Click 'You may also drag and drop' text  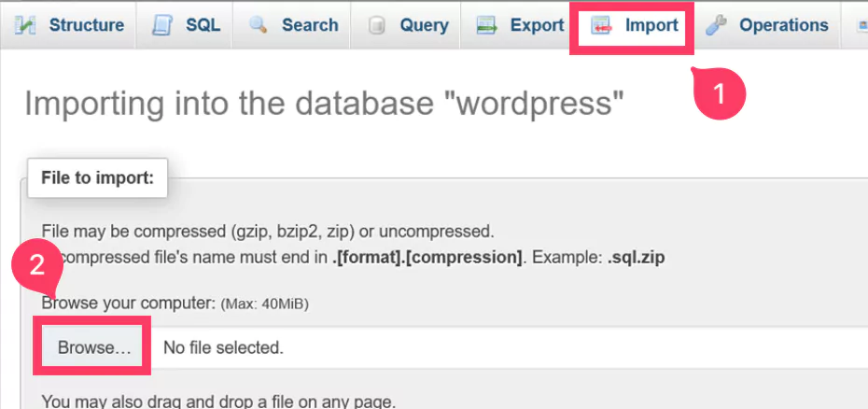pos(219,402)
